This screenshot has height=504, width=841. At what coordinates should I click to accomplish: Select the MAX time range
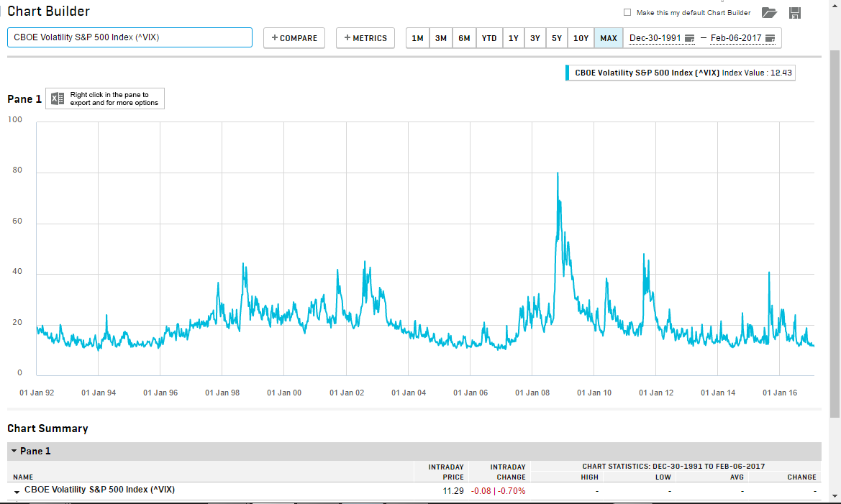609,38
